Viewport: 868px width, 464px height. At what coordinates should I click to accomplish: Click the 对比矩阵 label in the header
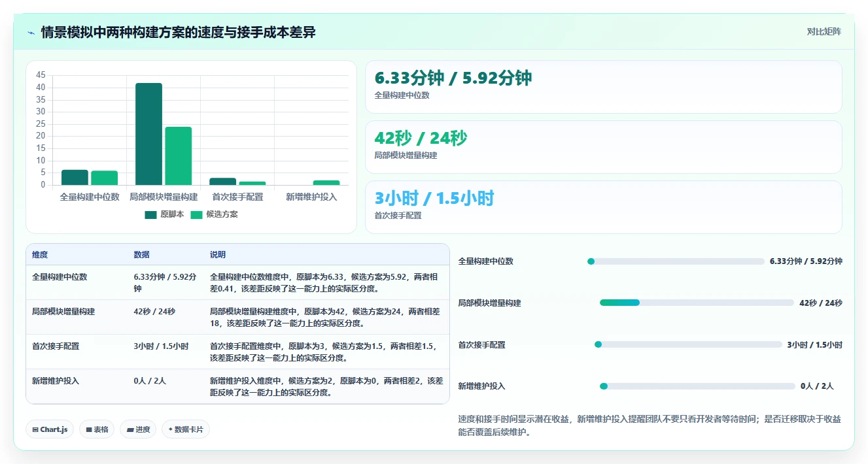pyautogui.click(x=824, y=31)
